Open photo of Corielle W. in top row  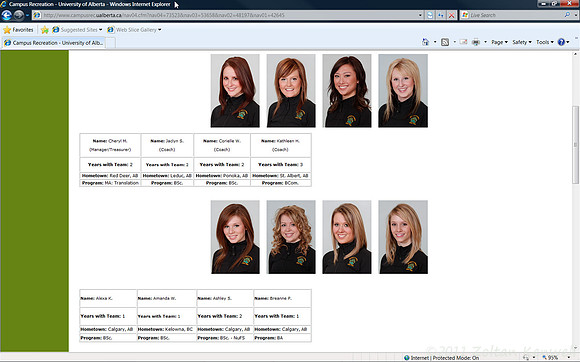(347, 91)
